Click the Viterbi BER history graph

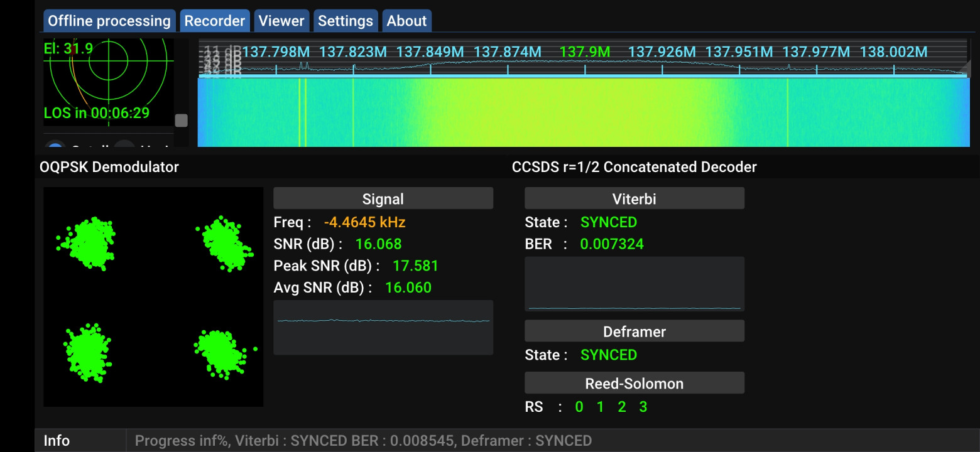click(634, 284)
